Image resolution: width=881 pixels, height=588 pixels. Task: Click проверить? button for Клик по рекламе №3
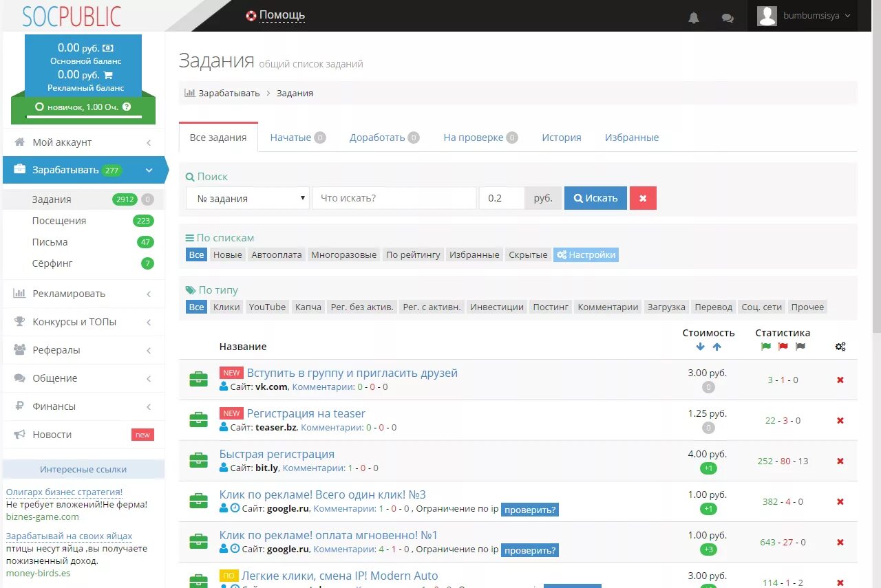[529, 510]
